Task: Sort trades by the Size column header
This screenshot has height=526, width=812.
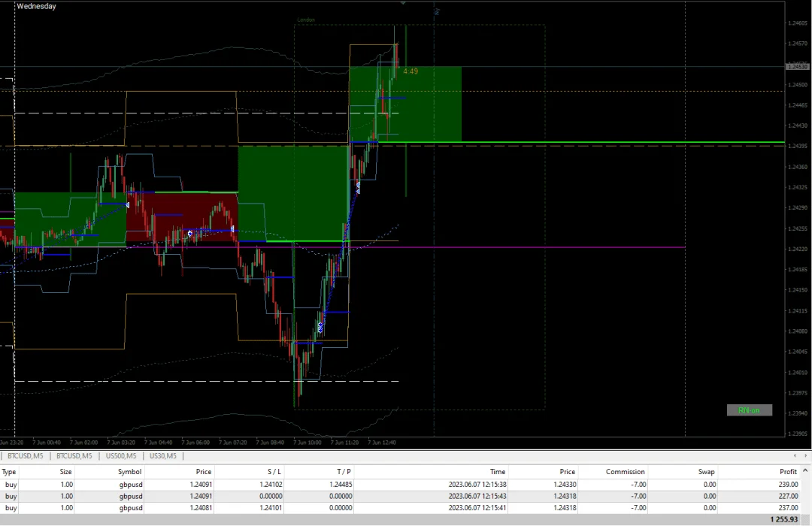Action: click(x=65, y=472)
